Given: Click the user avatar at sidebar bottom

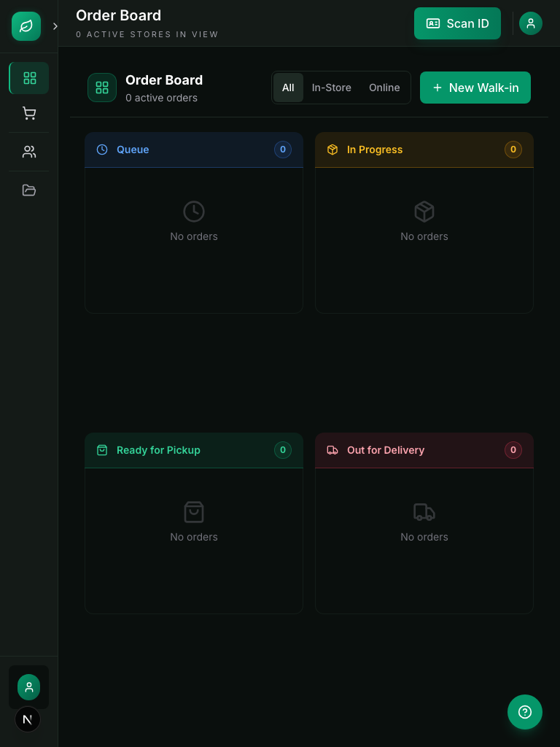Looking at the screenshot, I should pyautogui.click(x=28, y=687).
